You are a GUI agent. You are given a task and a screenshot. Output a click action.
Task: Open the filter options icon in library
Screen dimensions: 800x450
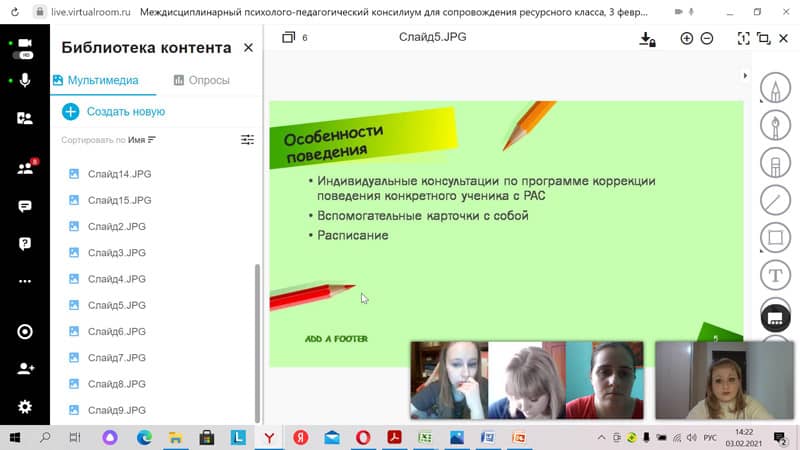247,139
